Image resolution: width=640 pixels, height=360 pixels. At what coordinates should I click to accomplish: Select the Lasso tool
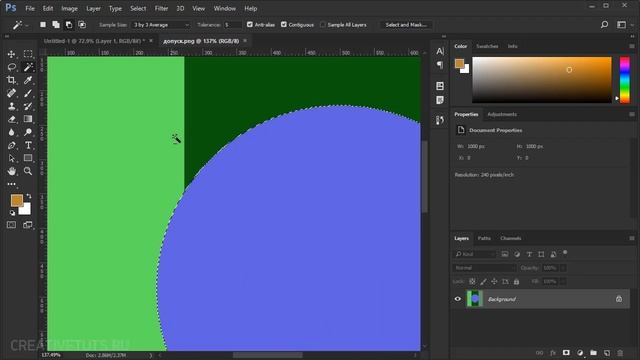[11, 67]
